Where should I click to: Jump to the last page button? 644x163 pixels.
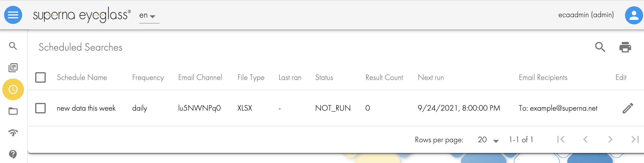tap(635, 139)
